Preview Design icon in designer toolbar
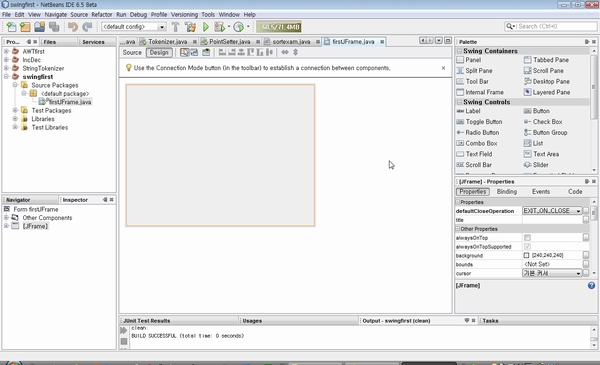600x365 pixels. [x=206, y=52]
